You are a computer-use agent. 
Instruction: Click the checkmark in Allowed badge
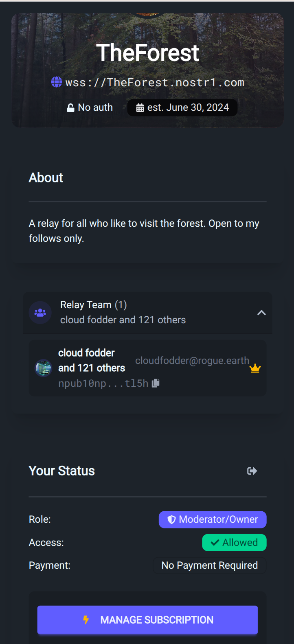(215, 543)
